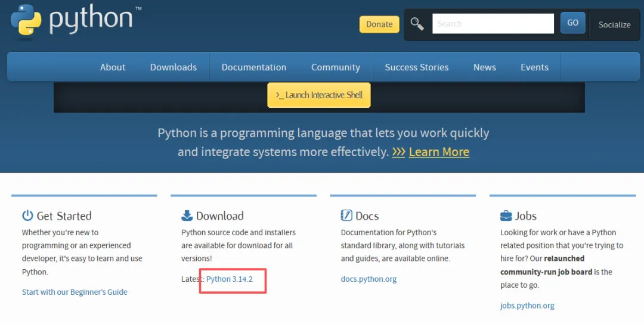Open the About menu
Image resolution: width=644 pixels, height=324 pixels.
coord(113,67)
